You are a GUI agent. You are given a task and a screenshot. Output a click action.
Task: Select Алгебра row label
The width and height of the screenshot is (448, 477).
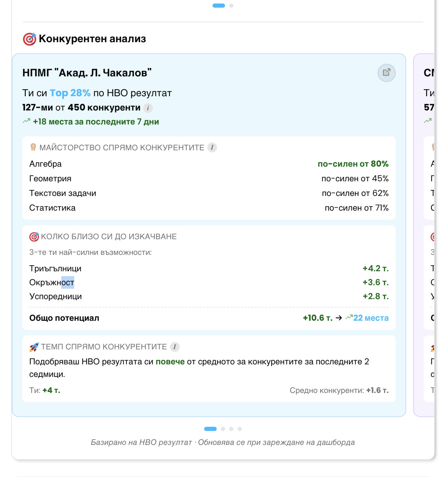click(x=46, y=164)
